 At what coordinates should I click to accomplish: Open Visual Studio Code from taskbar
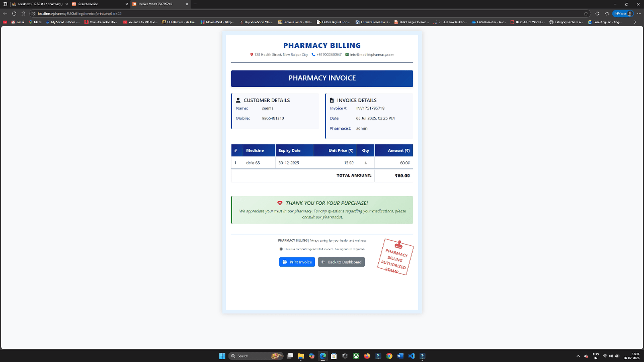(x=411, y=356)
